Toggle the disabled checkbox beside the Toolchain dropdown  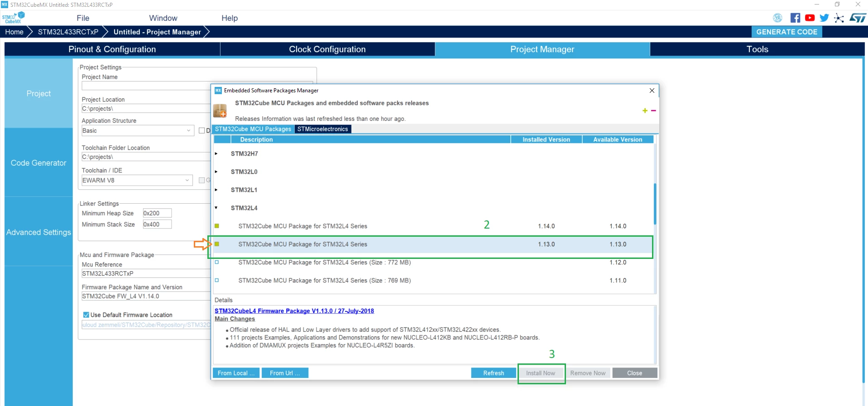pos(202,180)
